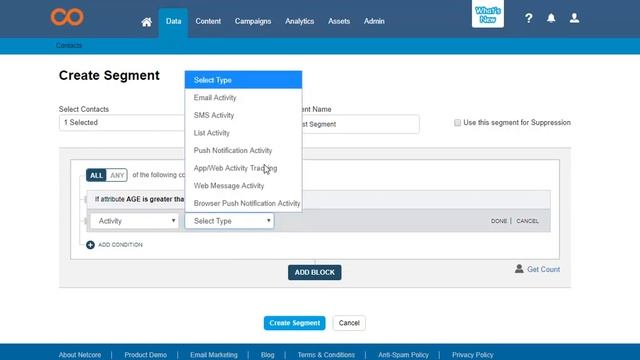Click the Cancel button at bottom
This screenshot has width=640, height=360.
point(349,323)
